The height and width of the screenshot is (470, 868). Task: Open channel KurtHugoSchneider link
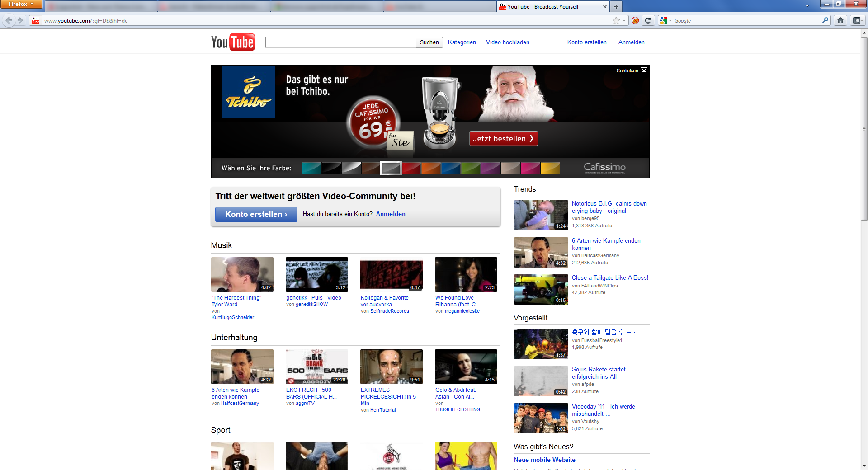[x=233, y=318]
